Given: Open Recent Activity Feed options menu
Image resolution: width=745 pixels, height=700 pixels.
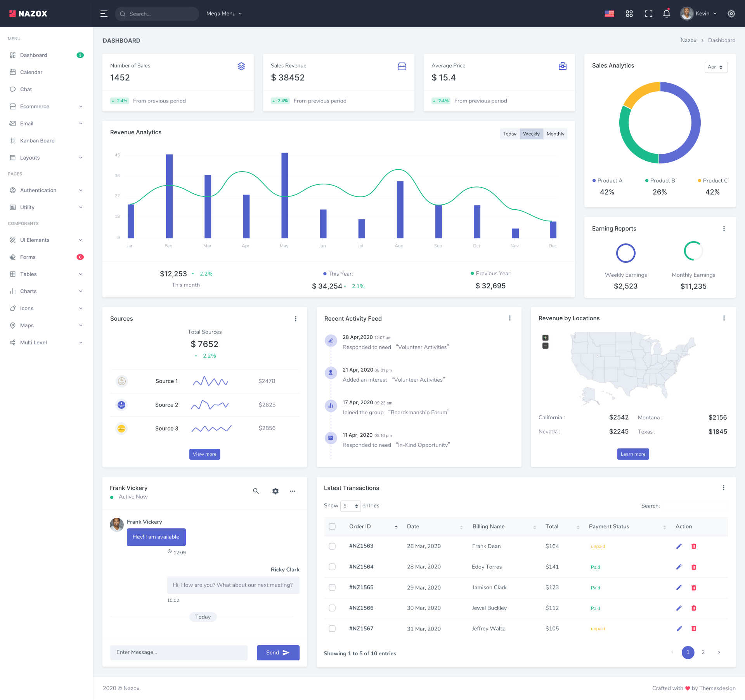Looking at the screenshot, I should (x=510, y=318).
